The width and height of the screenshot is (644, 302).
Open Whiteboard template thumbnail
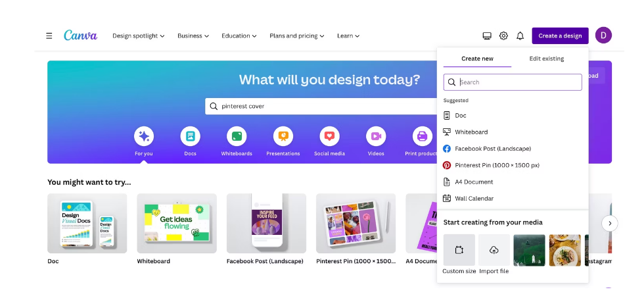(177, 224)
